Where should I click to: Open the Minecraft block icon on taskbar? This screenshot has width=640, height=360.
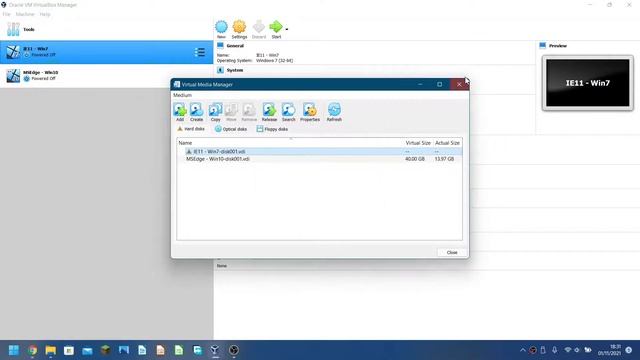(x=106, y=350)
